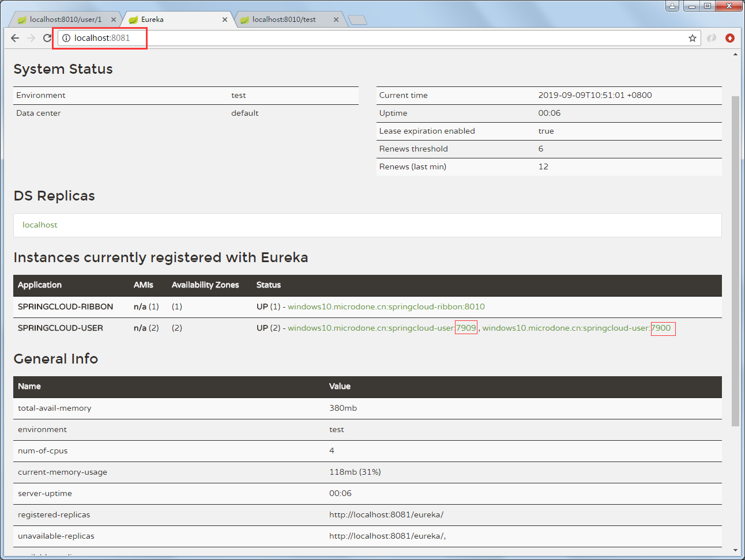The image size is (745, 560).
Task: Click the Data center value default
Action: pyautogui.click(x=245, y=113)
